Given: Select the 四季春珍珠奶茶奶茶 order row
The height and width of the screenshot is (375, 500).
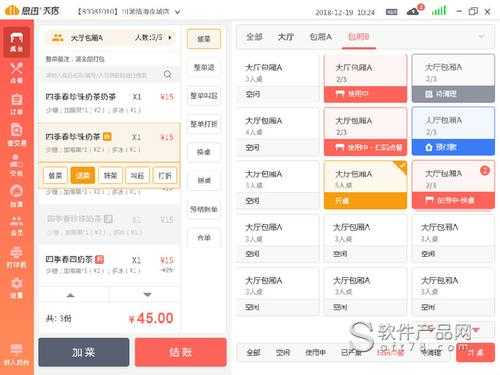Looking at the screenshot, I should coord(109,103).
